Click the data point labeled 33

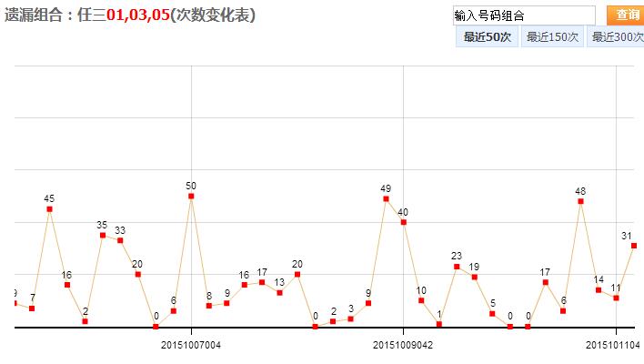120,240
